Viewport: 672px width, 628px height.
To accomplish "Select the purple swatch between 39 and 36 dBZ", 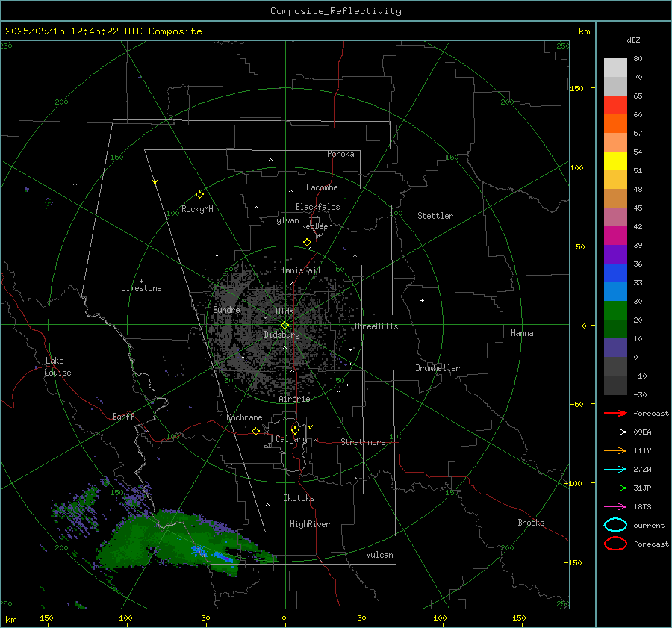I will tap(615, 255).
